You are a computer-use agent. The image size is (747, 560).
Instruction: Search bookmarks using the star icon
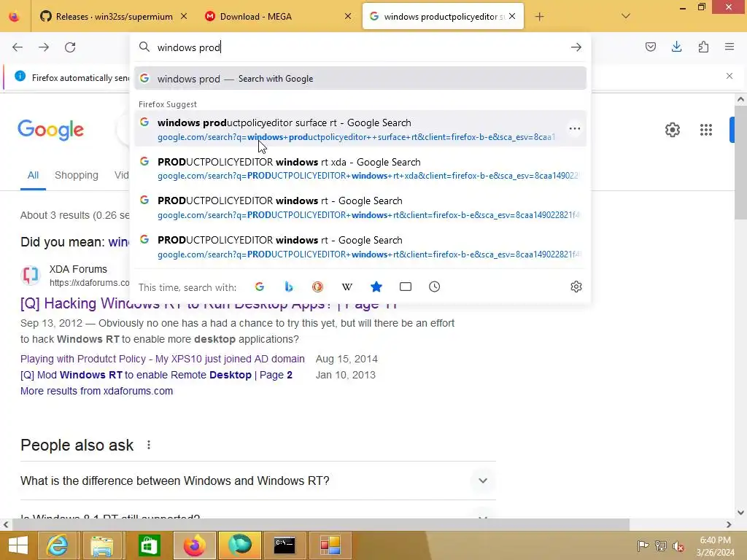click(376, 287)
